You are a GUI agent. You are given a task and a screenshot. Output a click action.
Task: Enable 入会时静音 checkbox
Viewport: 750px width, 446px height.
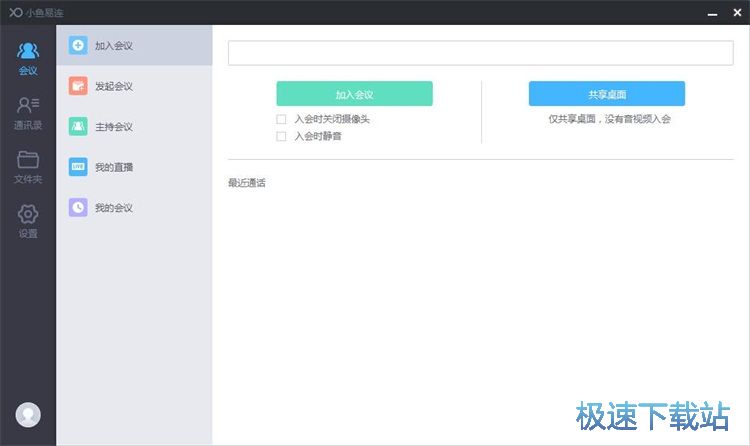point(281,136)
